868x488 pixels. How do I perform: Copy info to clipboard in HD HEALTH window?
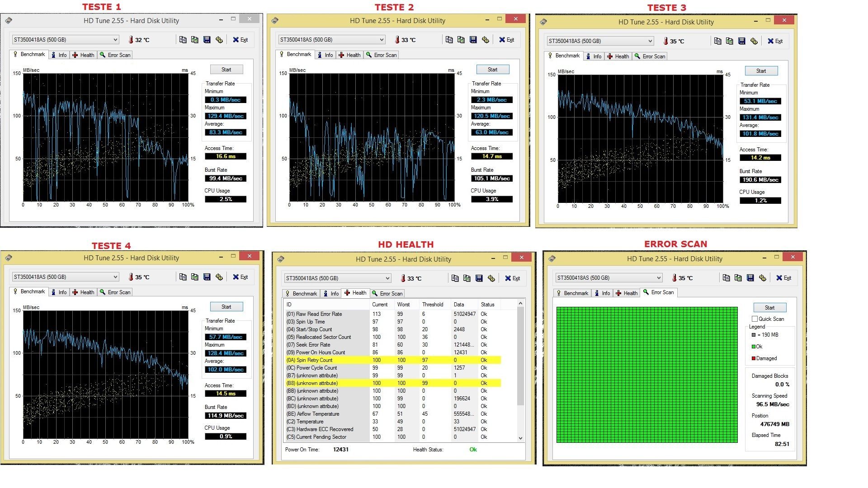(455, 278)
